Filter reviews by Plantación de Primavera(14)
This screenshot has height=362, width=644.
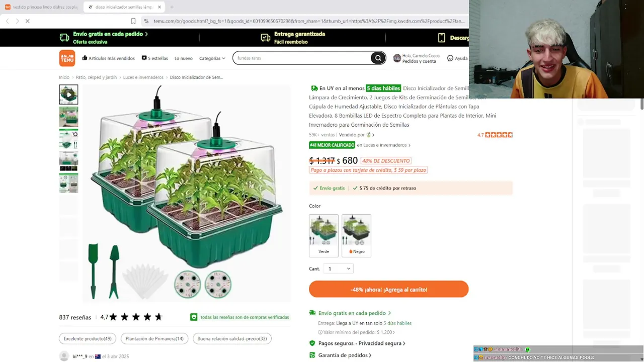pyautogui.click(x=154, y=339)
